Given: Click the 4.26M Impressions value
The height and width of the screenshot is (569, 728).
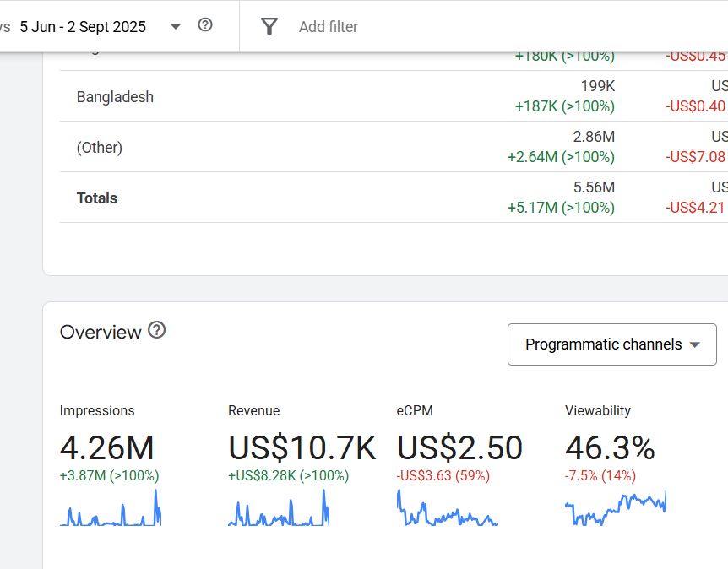Looking at the screenshot, I should click(x=106, y=447).
